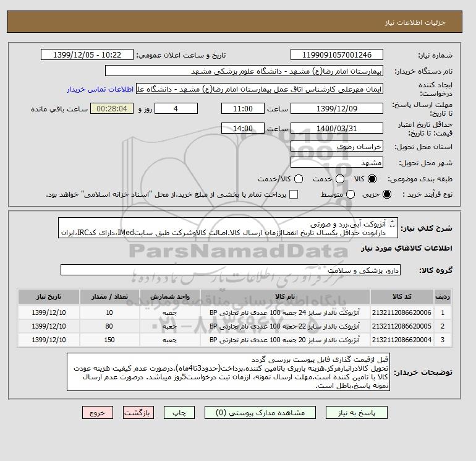
Task: Click the general description text box
Action: pos(228,228)
